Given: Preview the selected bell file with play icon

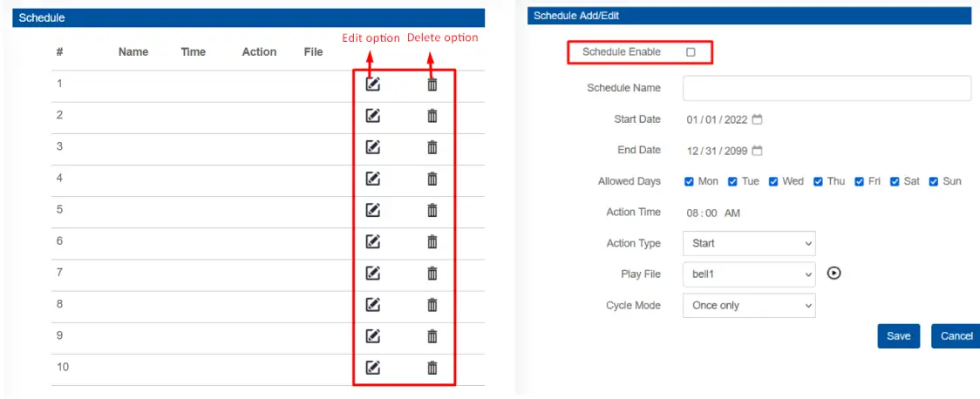Looking at the screenshot, I should click(834, 274).
